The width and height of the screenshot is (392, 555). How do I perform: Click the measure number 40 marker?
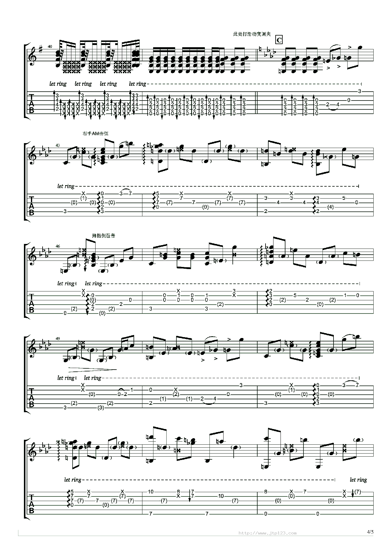pyautogui.click(x=50, y=47)
